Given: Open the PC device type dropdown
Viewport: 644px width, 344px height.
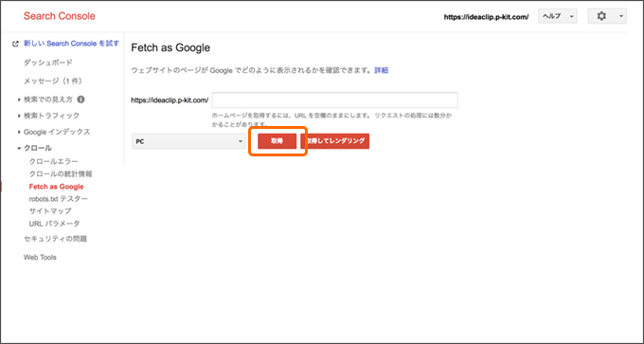Looking at the screenshot, I should tap(188, 141).
